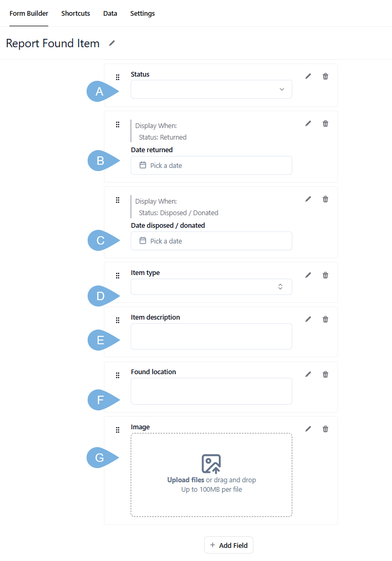This screenshot has width=392, height=561.
Task: Edit the Status field
Action: pyautogui.click(x=308, y=76)
